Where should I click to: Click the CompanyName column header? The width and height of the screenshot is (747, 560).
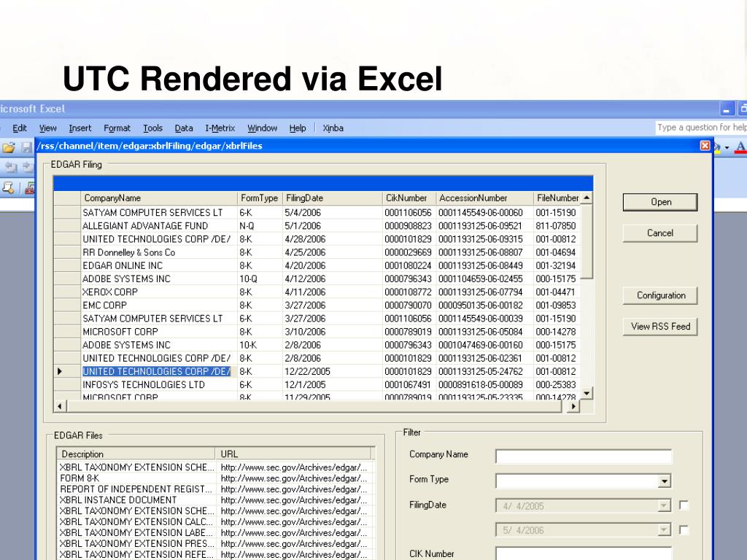pos(158,198)
